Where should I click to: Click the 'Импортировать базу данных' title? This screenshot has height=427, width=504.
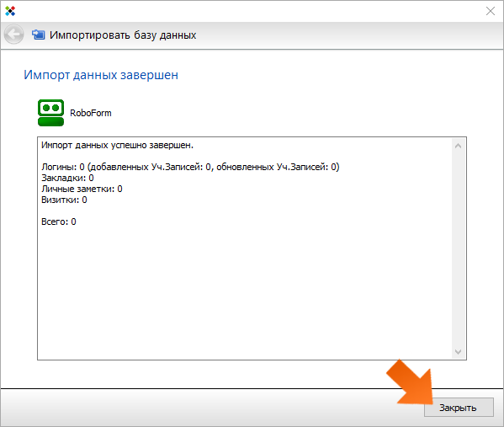pyautogui.click(x=123, y=35)
